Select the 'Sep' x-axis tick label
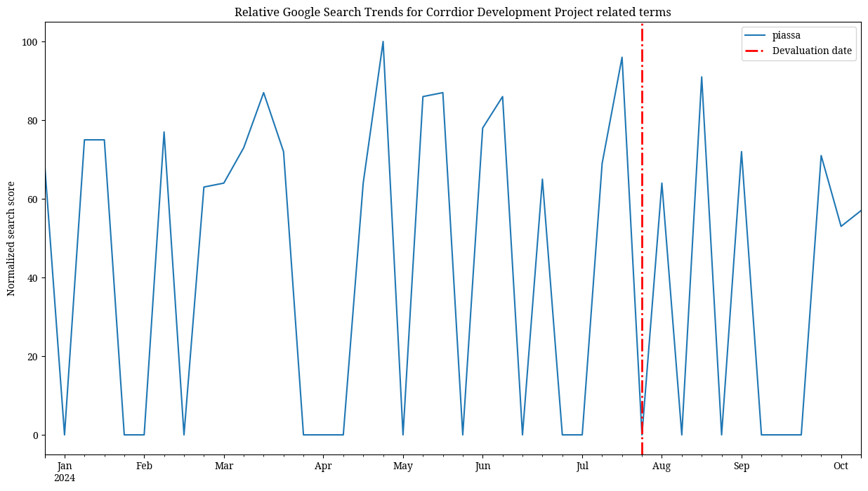Screen dimensions: 868x491 pos(742,466)
